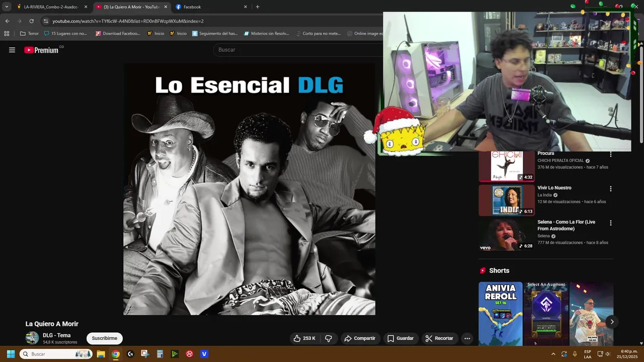644x362 pixels.
Task: Open the 15 Lugares con no... bookmark
Action: [x=65, y=34]
